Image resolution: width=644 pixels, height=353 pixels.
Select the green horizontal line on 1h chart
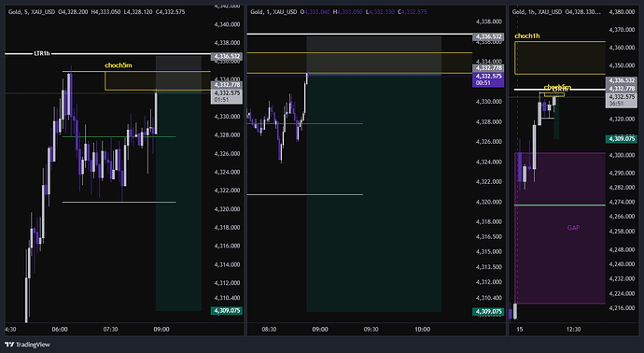pos(560,205)
